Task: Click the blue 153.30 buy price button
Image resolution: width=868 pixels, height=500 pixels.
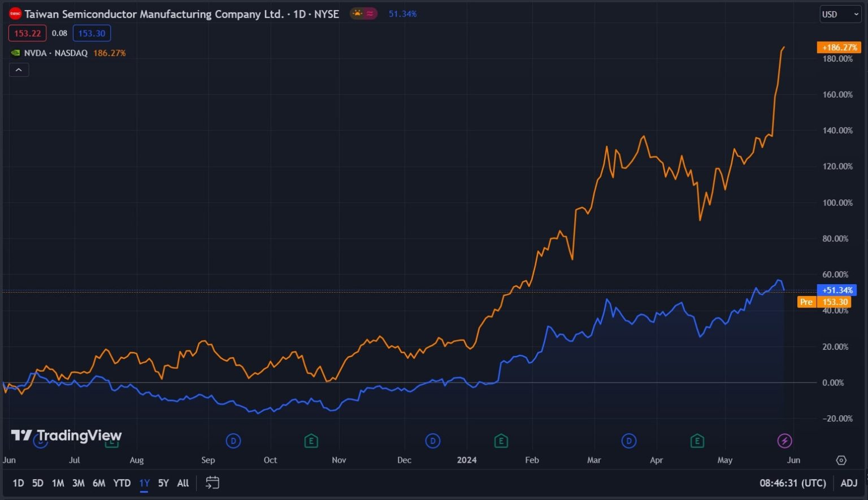Action: point(92,33)
